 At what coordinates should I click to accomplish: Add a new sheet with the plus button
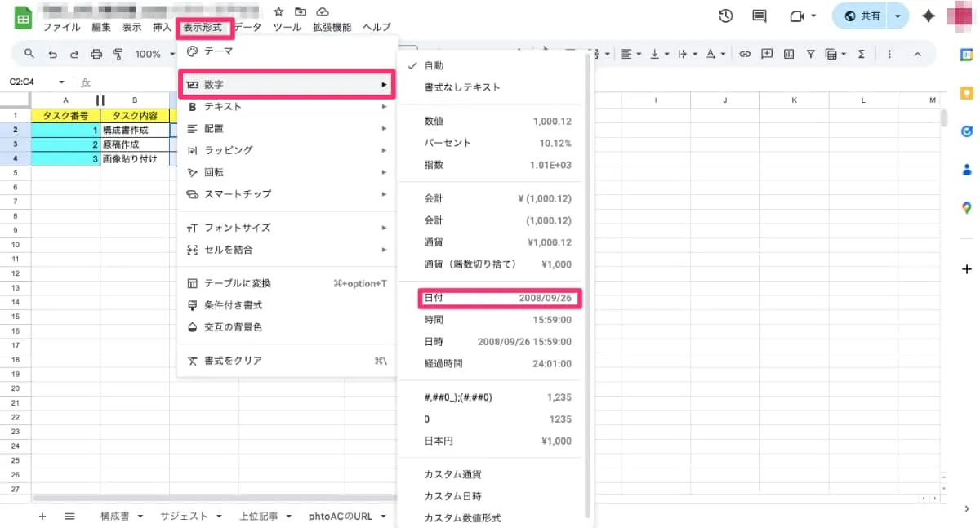pyautogui.click(x=41, y=516)
